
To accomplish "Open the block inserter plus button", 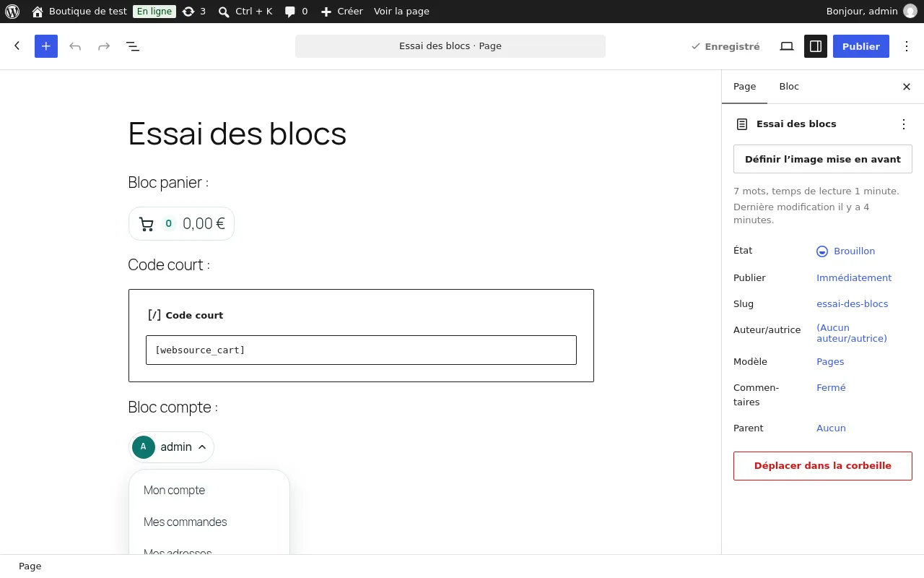I will pos(46,46).
